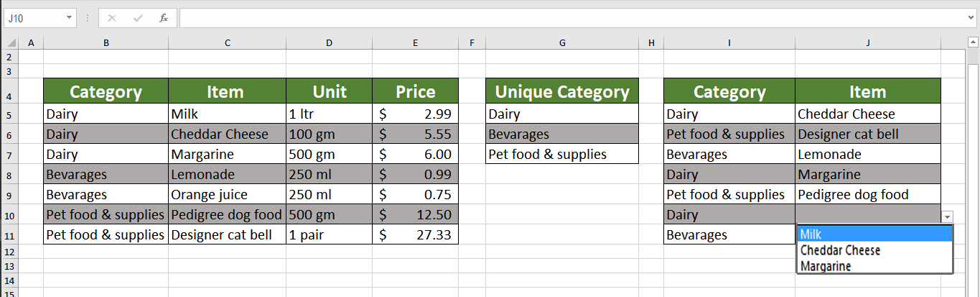Click the data validation arrow beside cell J10

tap(948, 216)
